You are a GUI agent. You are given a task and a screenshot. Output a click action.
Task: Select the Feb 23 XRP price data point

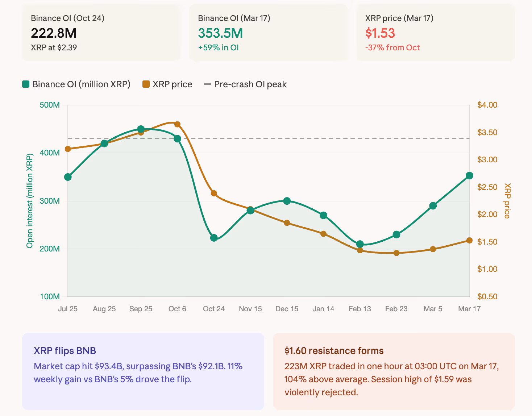pyautogui.click(x=396, y=253)
